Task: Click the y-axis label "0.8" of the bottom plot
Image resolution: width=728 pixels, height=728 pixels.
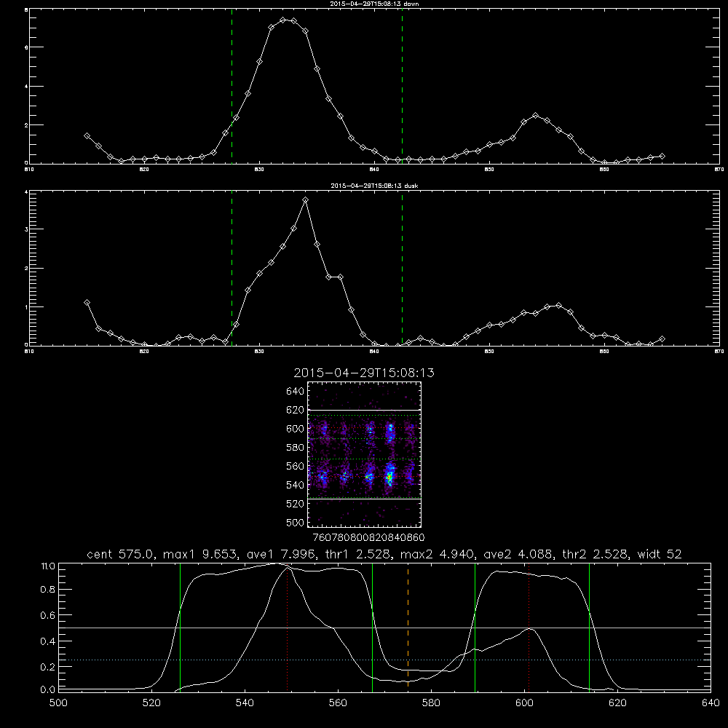Action: coord(48,590)
